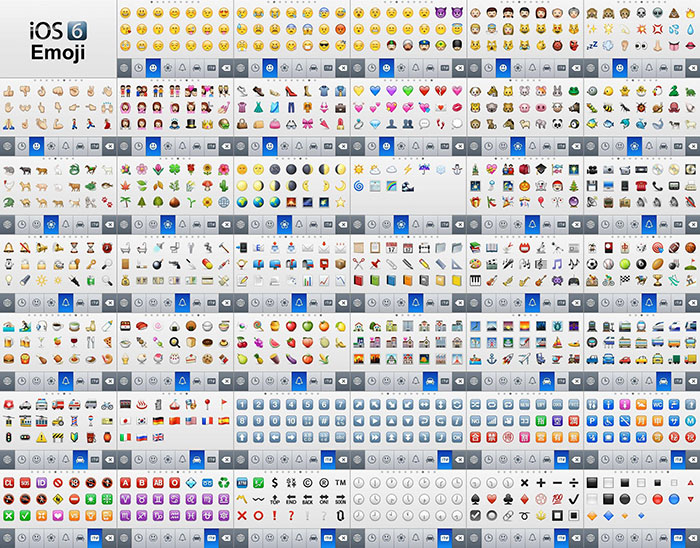Tap the United Kingdom flag emoji
The image size is (700, 548).
point(158,437)
